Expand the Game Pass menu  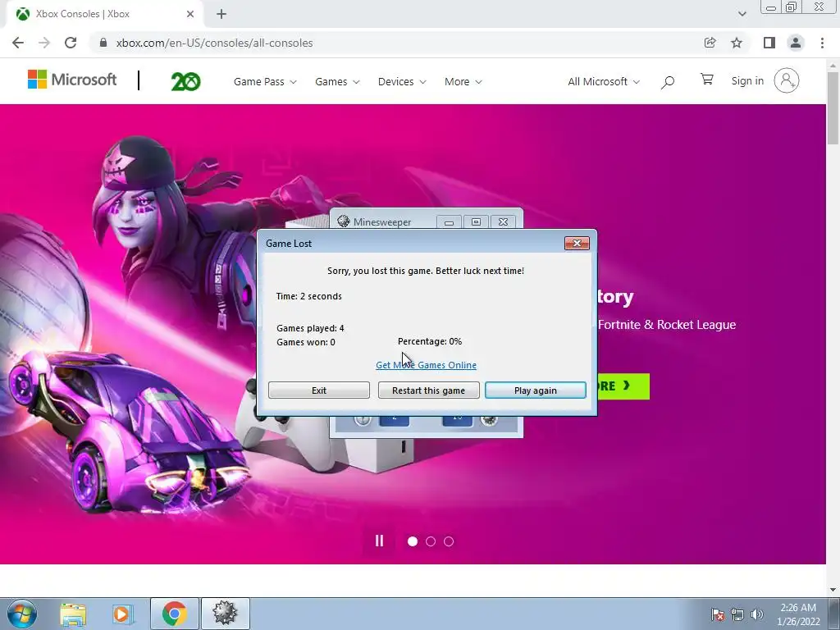265,81
